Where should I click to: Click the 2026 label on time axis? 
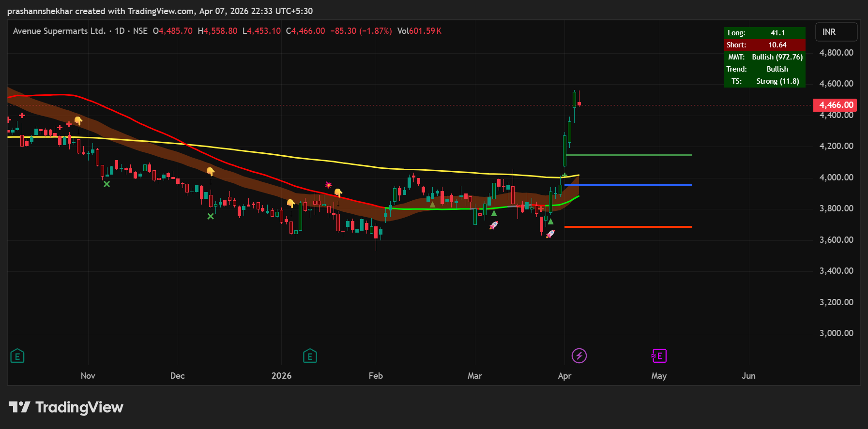tap(282, 376)
